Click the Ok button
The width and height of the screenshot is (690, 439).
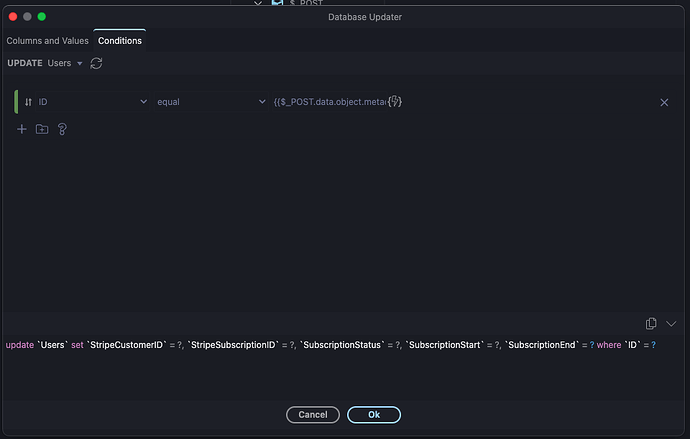tap(374, 415)
